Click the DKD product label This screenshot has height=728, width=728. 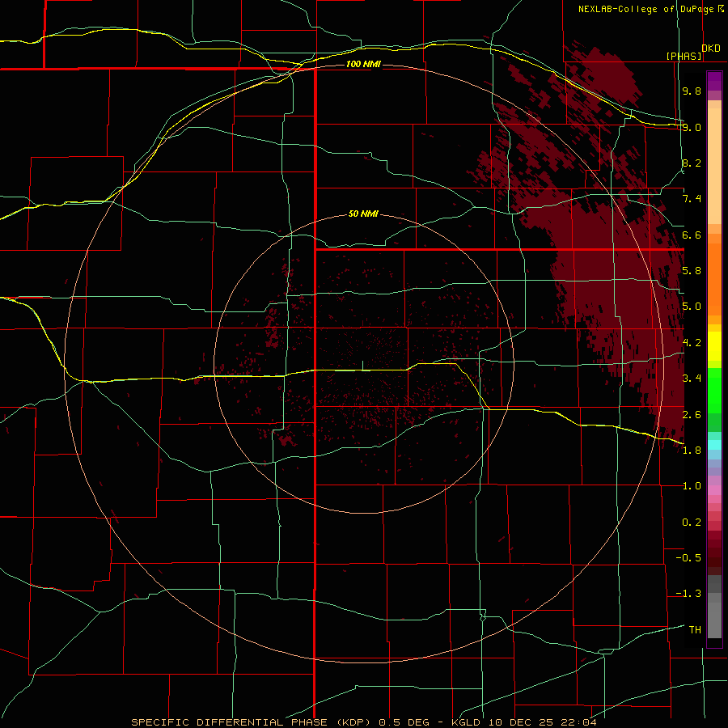[x=711, y=49]
